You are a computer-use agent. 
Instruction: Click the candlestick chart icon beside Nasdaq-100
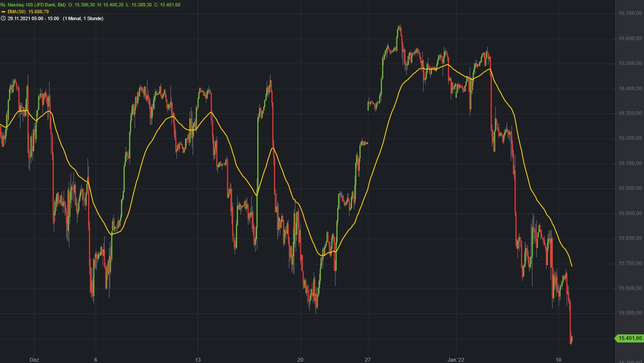pyautogui.click(x=3, y=5)
